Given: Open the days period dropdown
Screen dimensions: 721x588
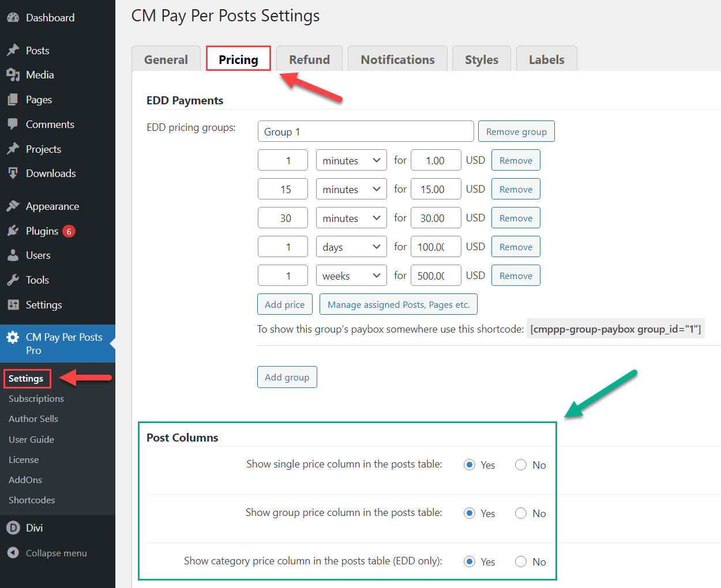Looking at the screenshot, I should click(351, 247).
